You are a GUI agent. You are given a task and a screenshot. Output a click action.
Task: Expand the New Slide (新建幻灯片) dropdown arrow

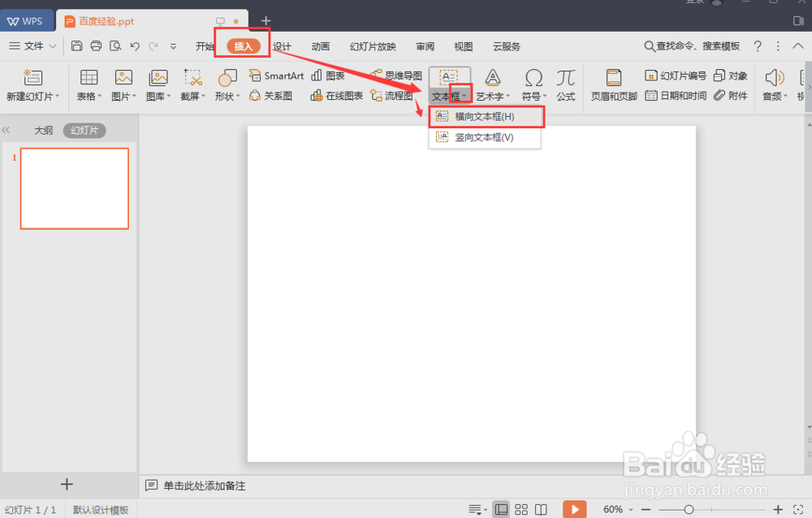(x=57, y=96)
